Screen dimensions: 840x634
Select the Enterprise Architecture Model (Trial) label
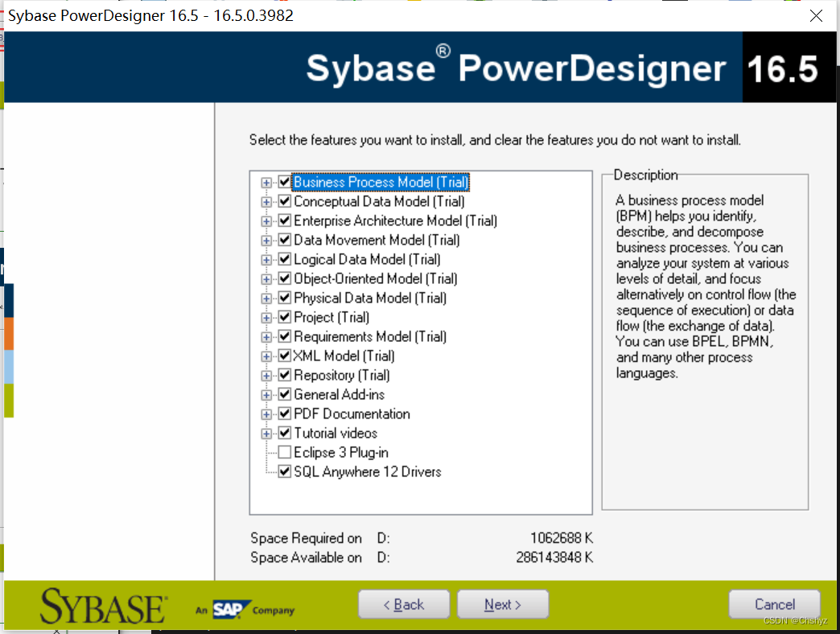(x=395, y=220)
